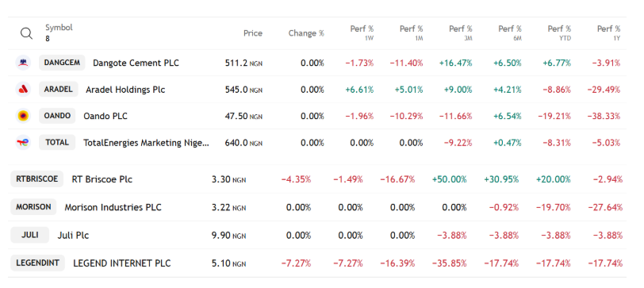Image resolution: width=644 pixels, height=288 pixels.
Task: Open the LEGEND INTERNET PLC link
Action: pyautogui.click(x=121, y=263)
